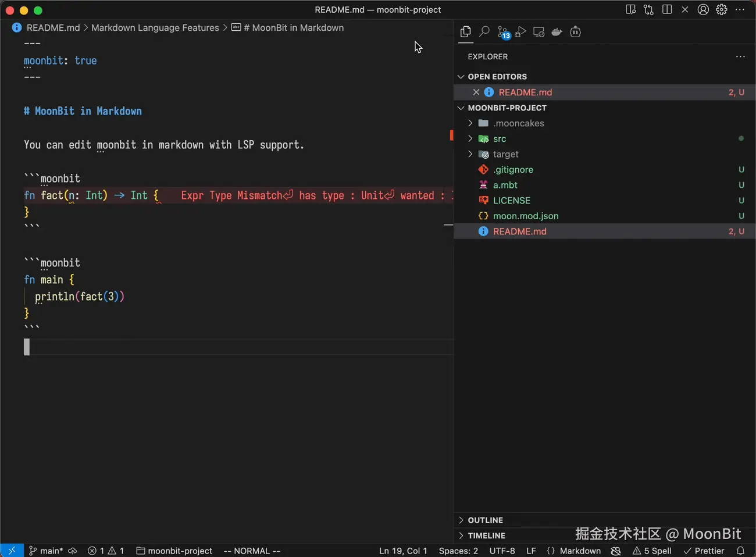Toggle the notifications bell in status bar
The height and width of the screenshot is (557, 756).
click(x=740, y=551)
